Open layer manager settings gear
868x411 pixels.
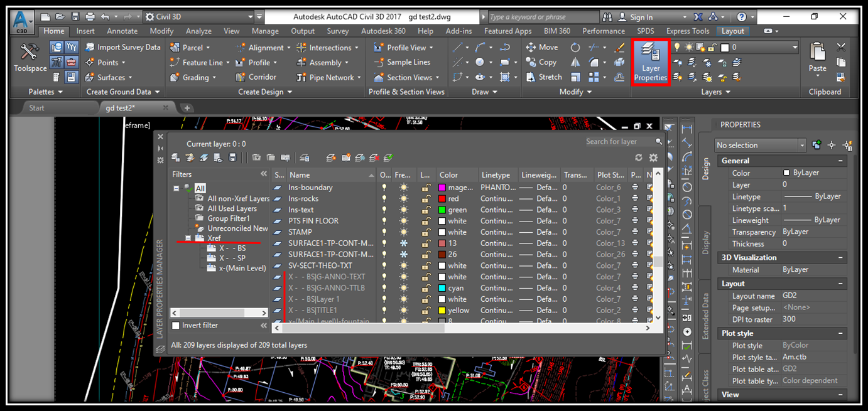[653, 157]
